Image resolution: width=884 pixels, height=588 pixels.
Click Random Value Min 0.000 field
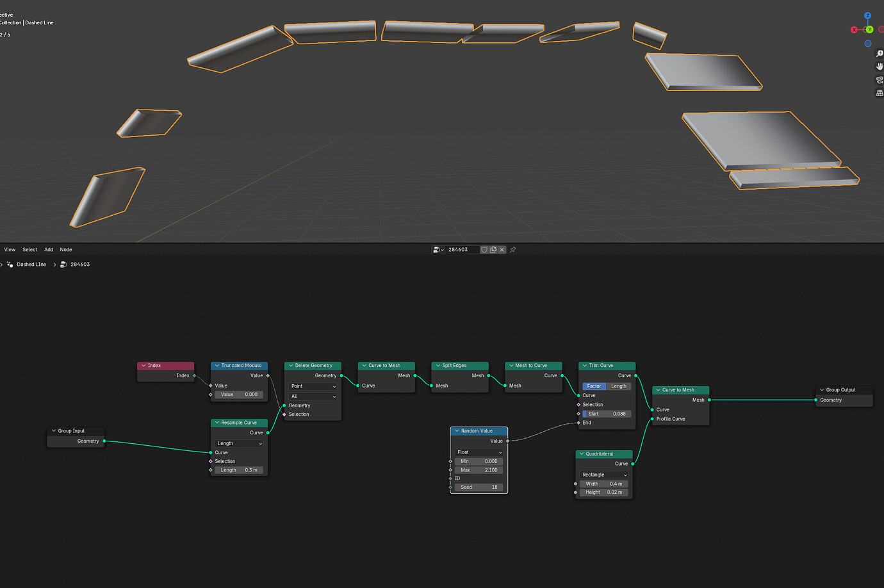[x=479, y=461]
